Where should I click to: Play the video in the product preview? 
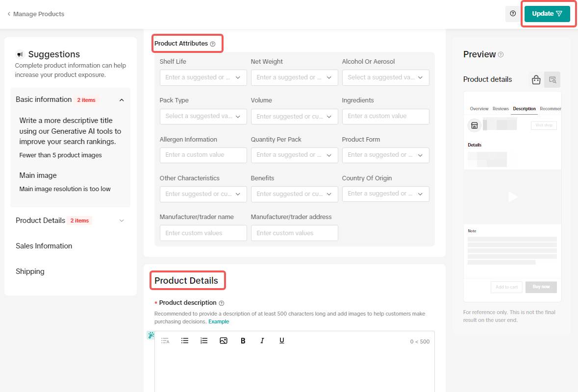[x=512, y=196]
